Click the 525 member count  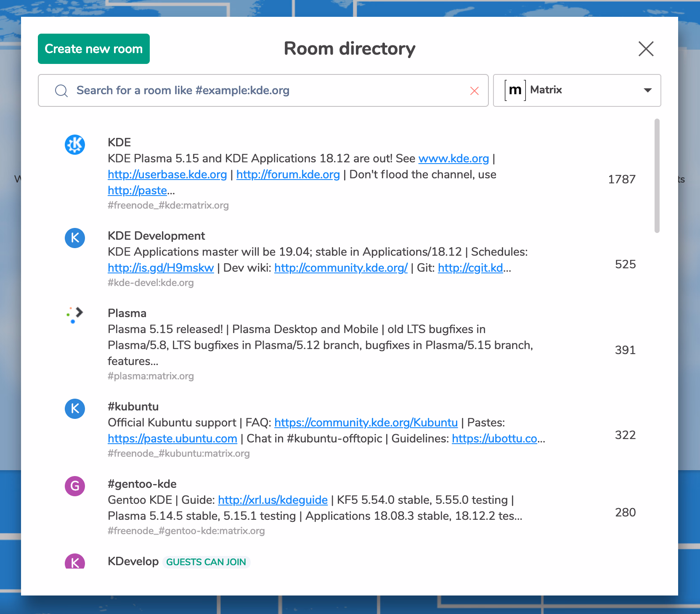[x=626, y=265]
